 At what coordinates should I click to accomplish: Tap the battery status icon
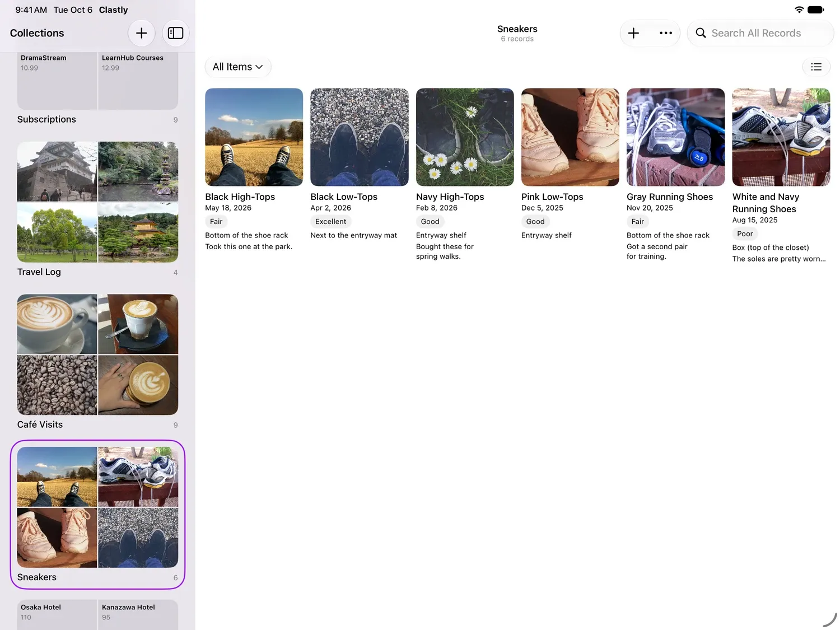coord(816,10)
